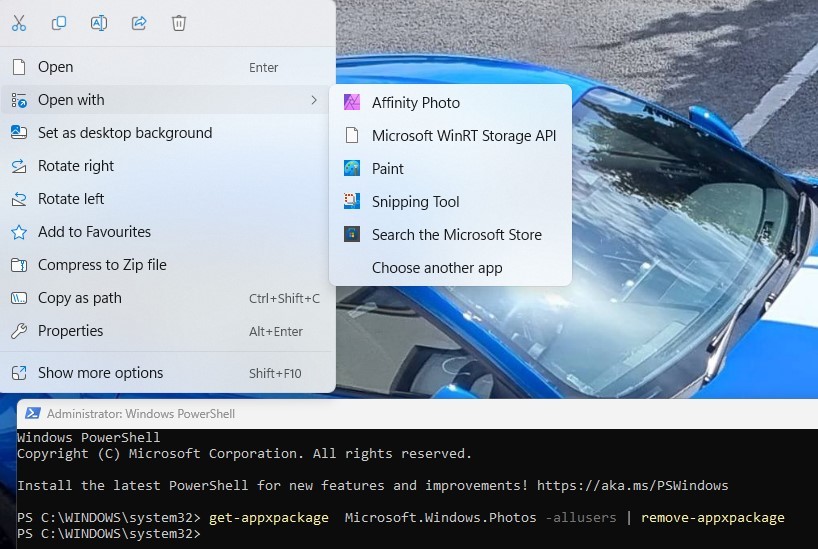Viewport: 818px width, 549px height.
Task: Click the Rotate left icon
Action: 19,199
